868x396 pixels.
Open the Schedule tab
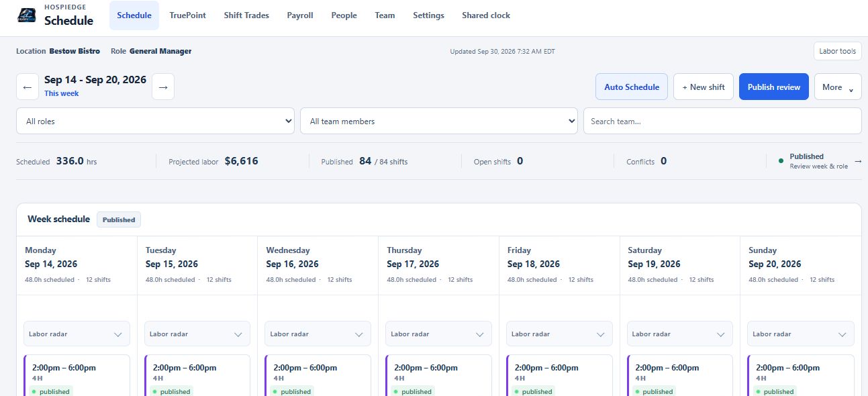pyautogui.click(x=134, y=15)
